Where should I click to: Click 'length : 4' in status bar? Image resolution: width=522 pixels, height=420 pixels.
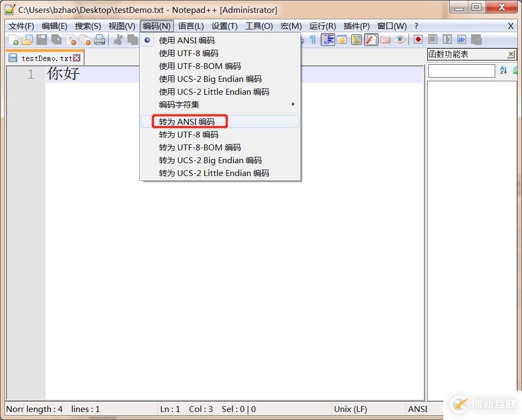[x=44, y=409]
